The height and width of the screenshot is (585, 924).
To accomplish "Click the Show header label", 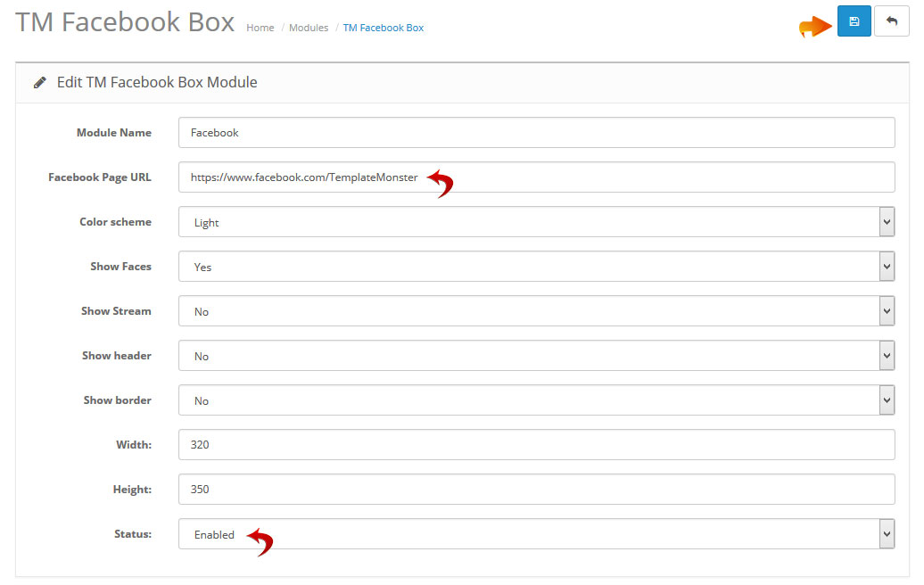I will click(x=117, y=356).
